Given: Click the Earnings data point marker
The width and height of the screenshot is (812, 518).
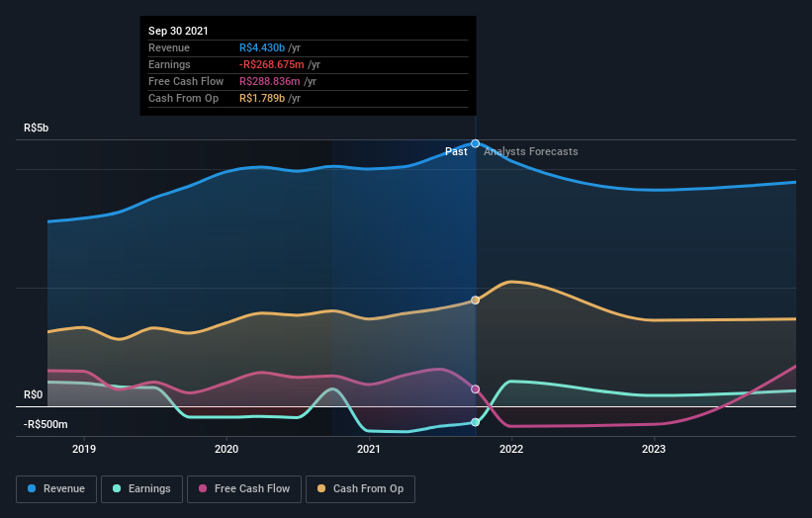Looking at the screenshot, I should tap(476, 422).
